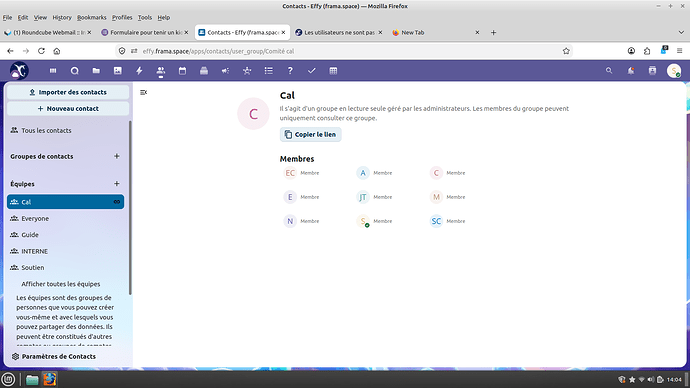Open the star-person app icon in Nextcloud bar
The width and height of the screenshot is (690, 388).
coord(247,70)
